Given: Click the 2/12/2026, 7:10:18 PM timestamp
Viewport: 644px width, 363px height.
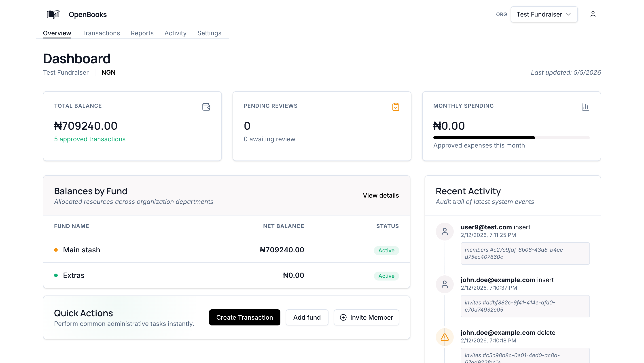Looking at the screenshot, I should 488,340.
